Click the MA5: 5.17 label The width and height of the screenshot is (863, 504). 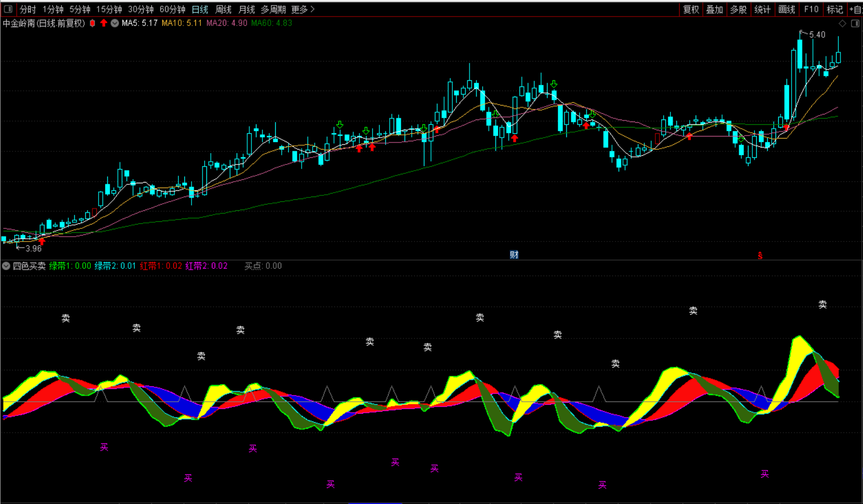pos(140,23)
